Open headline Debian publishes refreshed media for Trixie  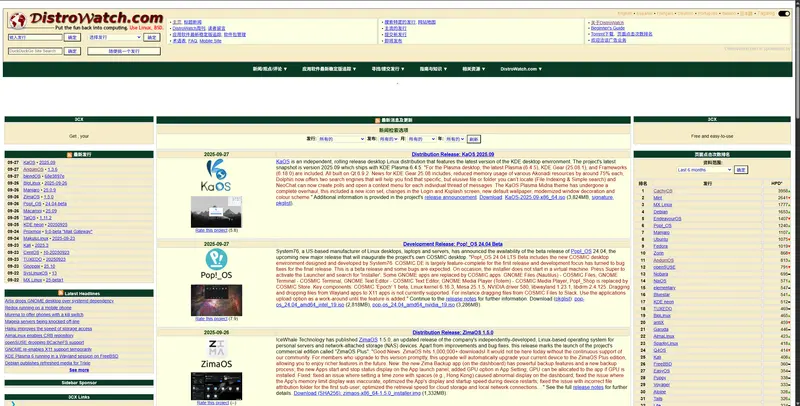click(47, 363)
